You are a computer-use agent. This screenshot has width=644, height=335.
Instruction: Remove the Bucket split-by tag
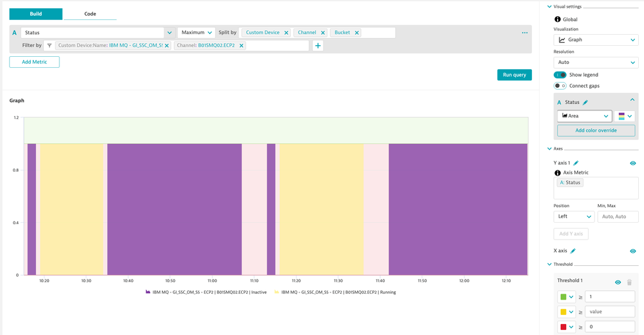356,33
